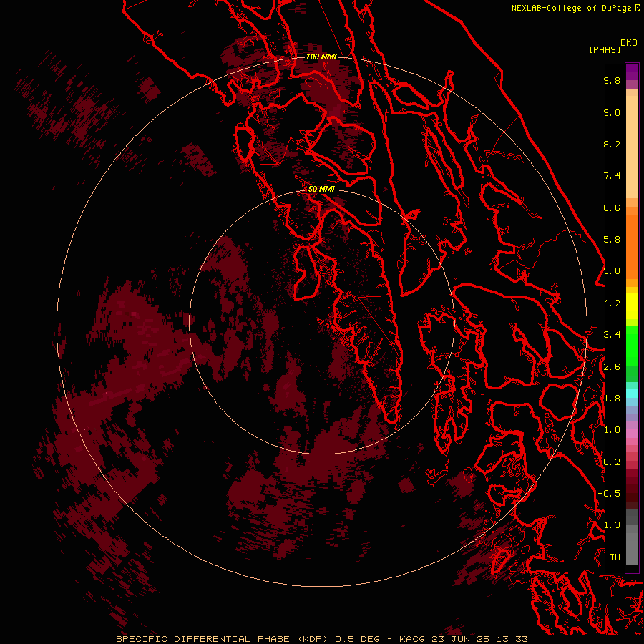Click the 7.4 value on the color scale
This screenshot has width=644, height=644.
coord(612,176)
